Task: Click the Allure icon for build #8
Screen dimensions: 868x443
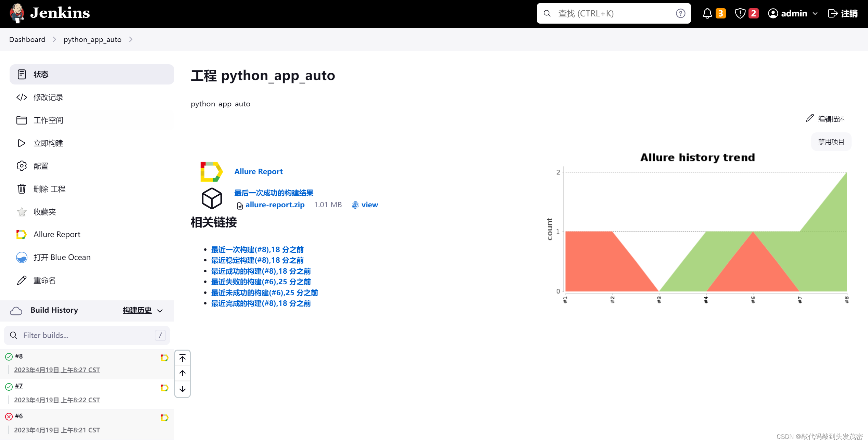Action: coord(164,358)
